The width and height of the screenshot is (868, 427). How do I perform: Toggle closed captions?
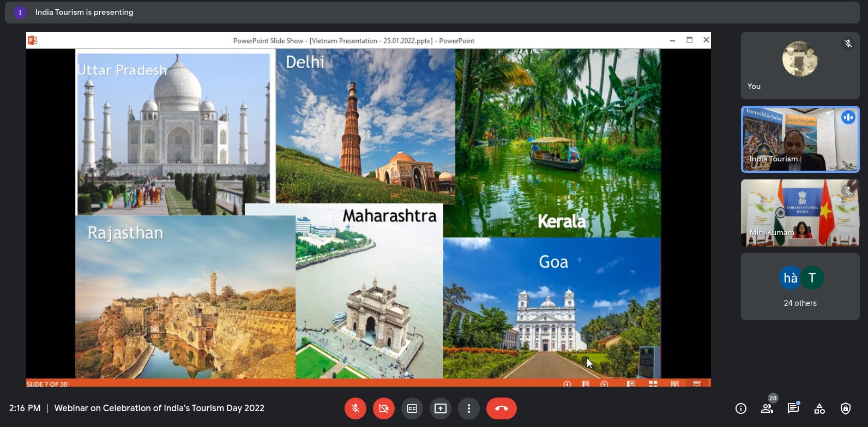pos(412,408)
